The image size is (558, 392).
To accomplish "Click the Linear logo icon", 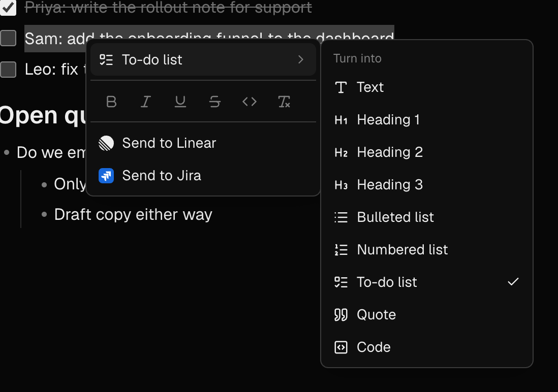I will [x=106, y=143].
